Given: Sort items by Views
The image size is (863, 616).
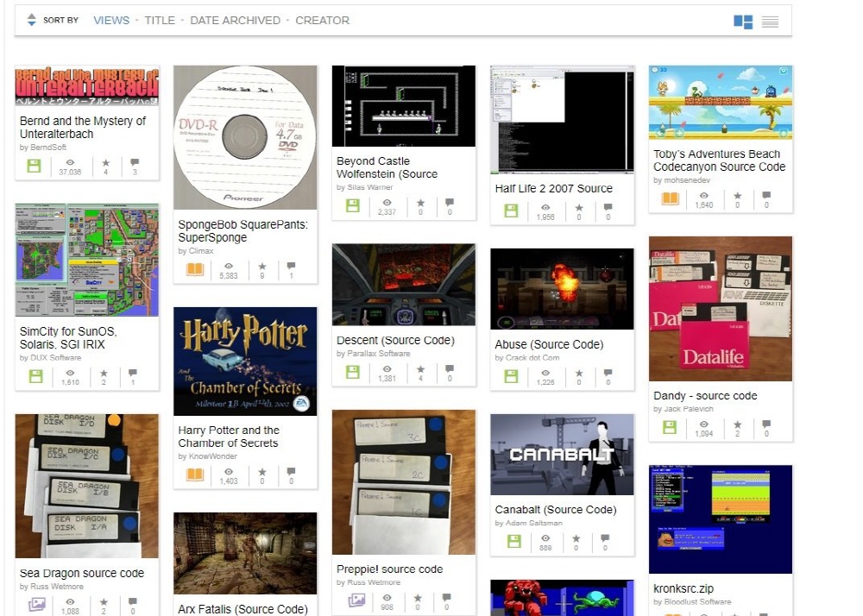Looking at the screenshot, I should click(x=111, y=20).
